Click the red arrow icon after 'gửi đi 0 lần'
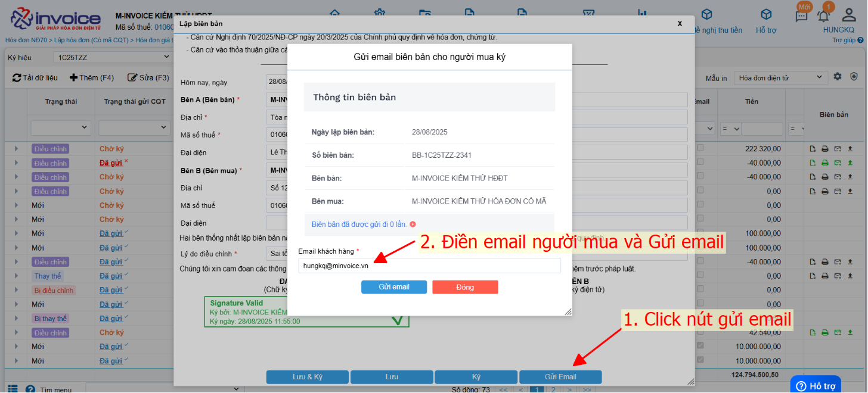The width and height of the screenshot is (868, 393). tap(413, 224)
